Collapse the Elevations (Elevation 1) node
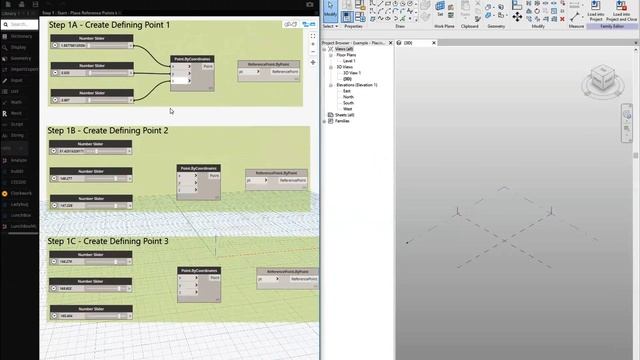 coord(331,85)
